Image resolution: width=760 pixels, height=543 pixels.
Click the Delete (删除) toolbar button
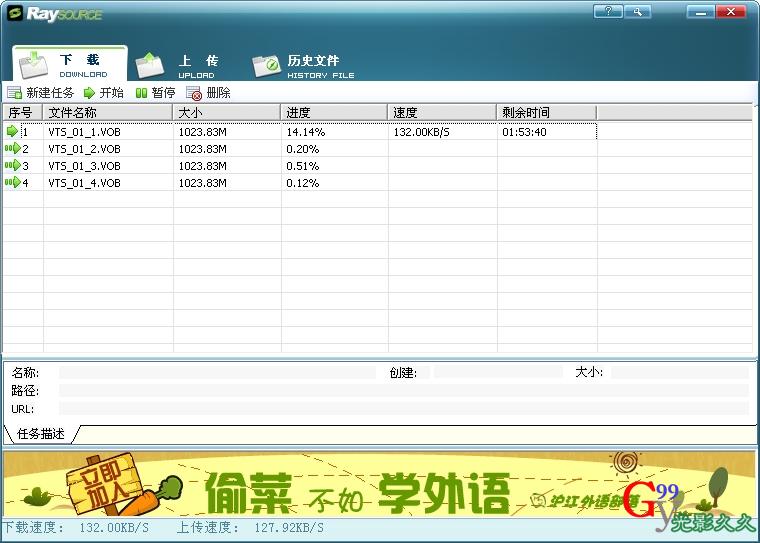(208, 93)
